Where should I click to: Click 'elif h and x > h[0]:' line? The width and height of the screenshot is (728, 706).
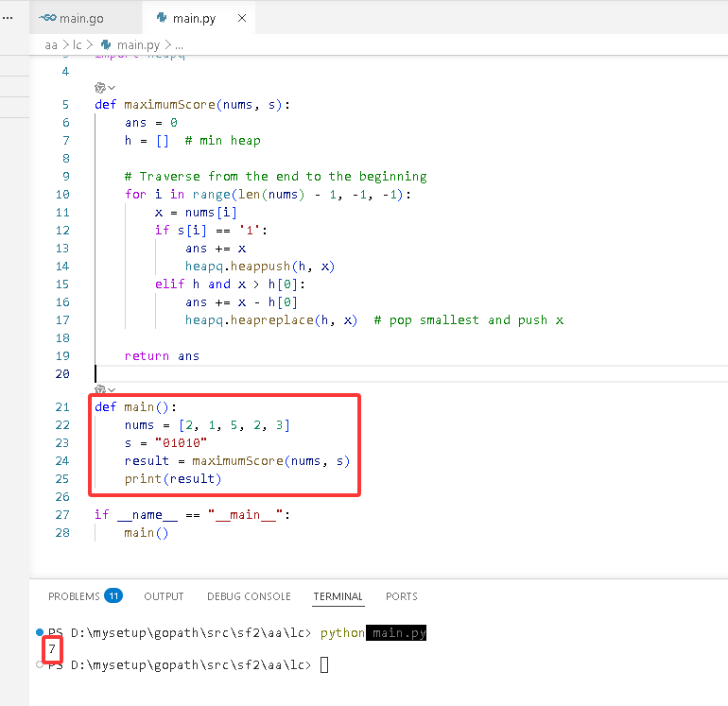tap(230, 284)
